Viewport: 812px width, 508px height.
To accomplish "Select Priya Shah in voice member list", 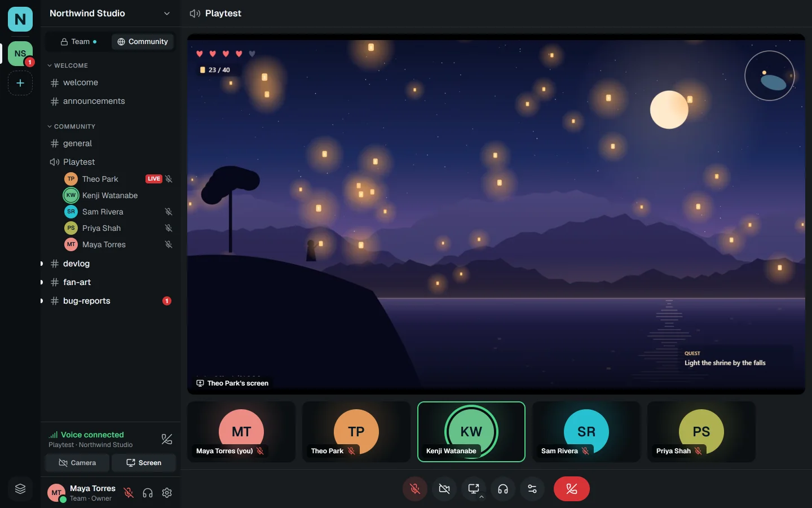I will tap(118, 228).
